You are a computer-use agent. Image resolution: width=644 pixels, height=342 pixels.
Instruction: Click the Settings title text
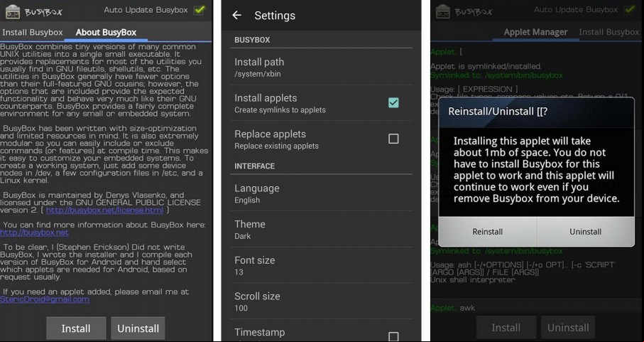[275, 16]
